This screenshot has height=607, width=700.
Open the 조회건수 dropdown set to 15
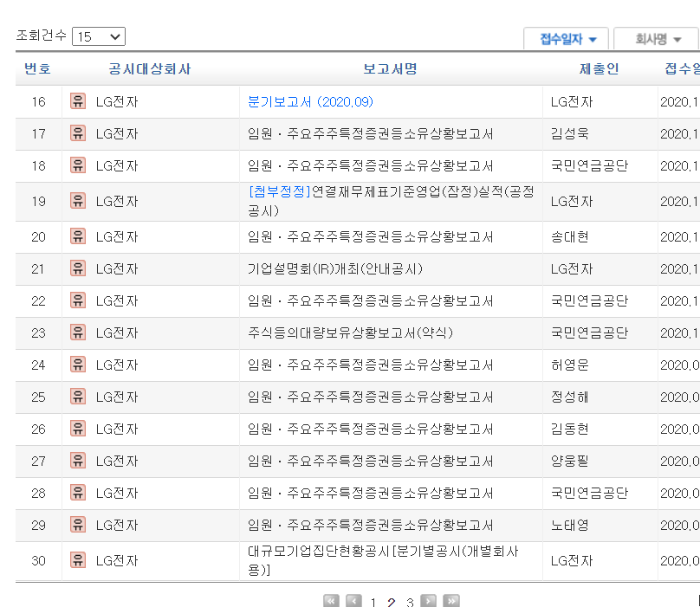[99, 36]
